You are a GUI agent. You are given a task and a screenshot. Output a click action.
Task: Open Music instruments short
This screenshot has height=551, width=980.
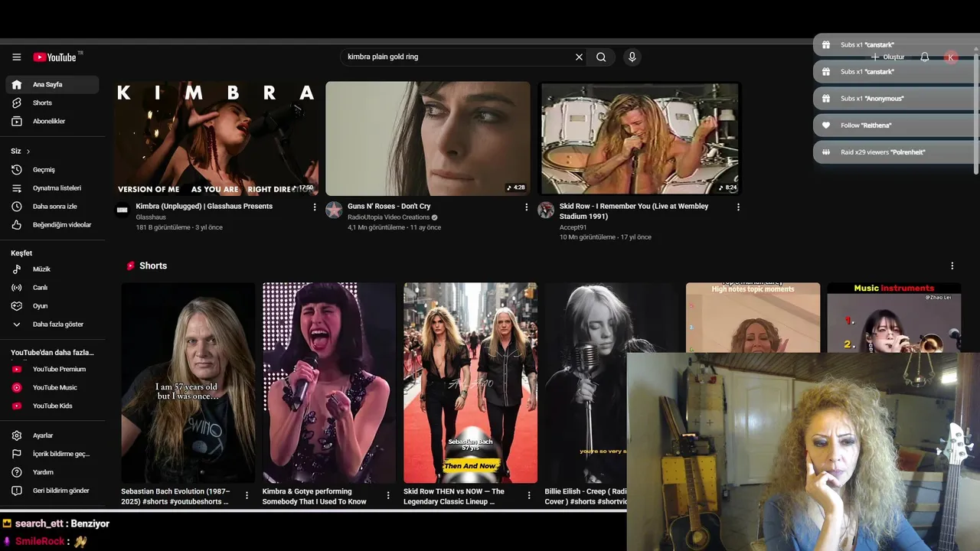(x=893, y=318)
